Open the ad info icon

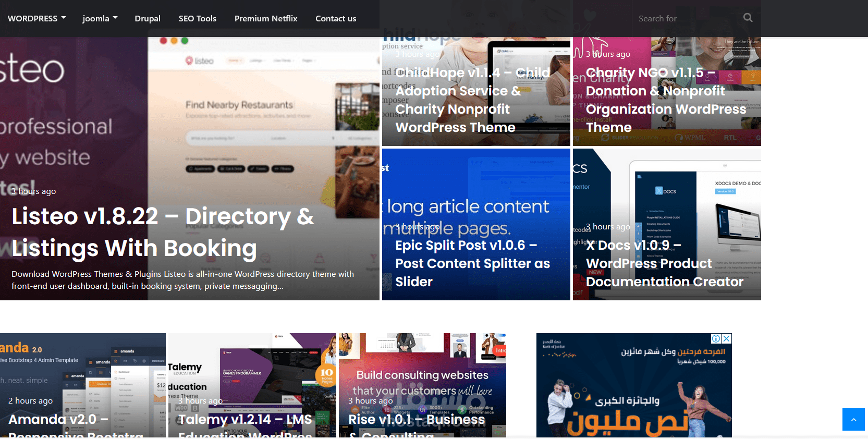[716, 338]
